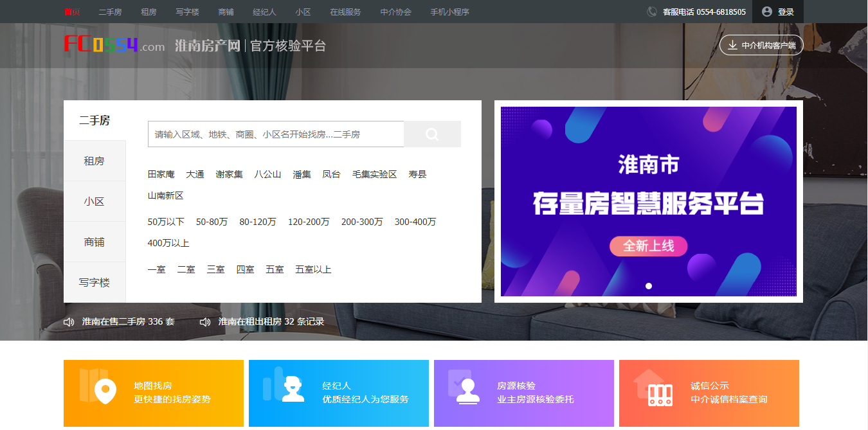Viewport: 868px width, 430px height.
Task: Open 小区 in top navigation bar
Action: [x=303, y=12]
